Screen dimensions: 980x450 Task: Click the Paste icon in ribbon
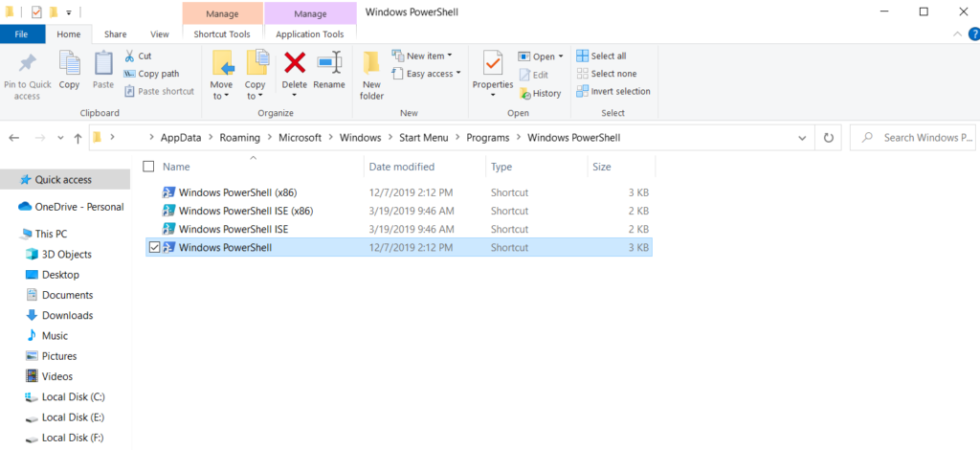tap(103, 63)
